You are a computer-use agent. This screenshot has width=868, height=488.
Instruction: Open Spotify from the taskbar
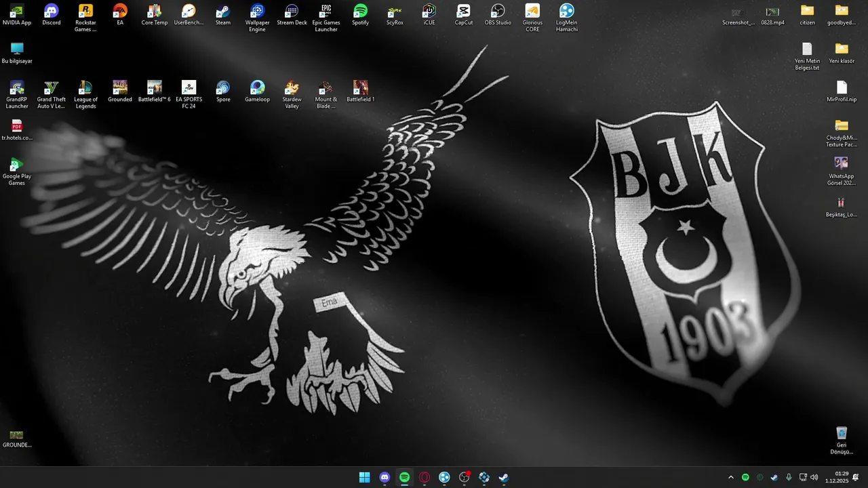[x=404, y=477]
